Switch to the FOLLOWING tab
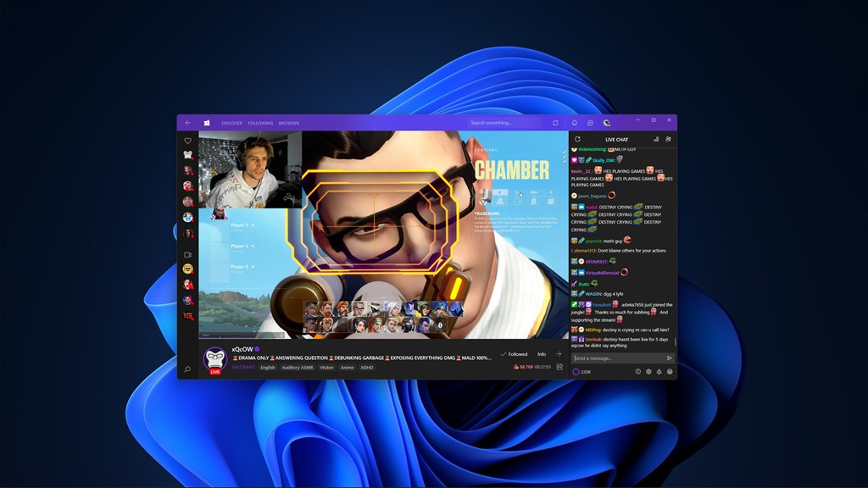The height and width of the screenshot is (488, 868). point(260,123)
